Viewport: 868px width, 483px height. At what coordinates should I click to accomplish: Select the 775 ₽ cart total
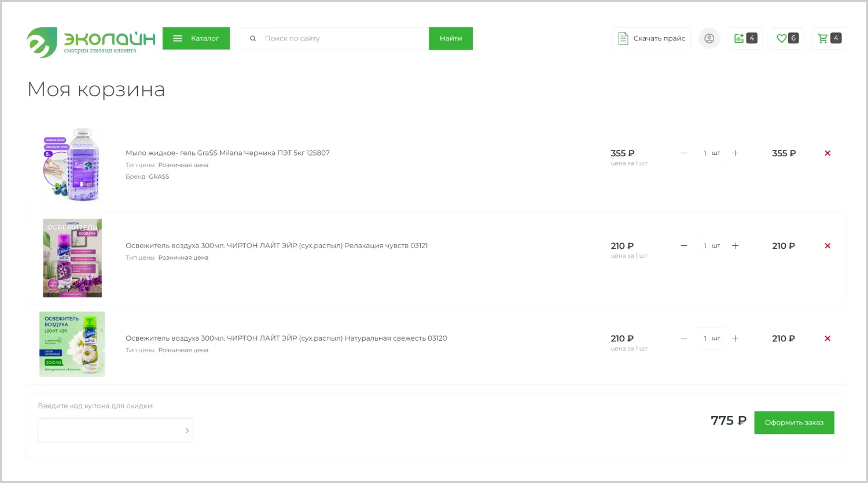729,421
